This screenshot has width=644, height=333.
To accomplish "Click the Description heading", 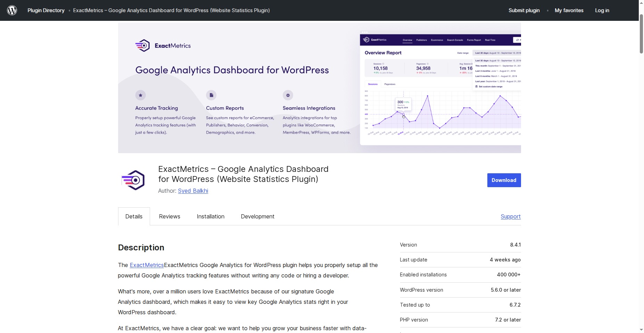I will 141,248.
